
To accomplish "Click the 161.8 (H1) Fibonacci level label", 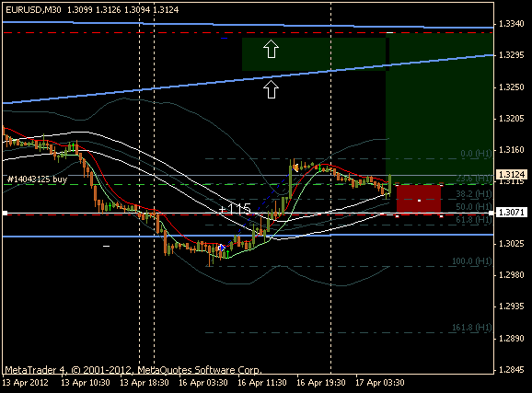I will coord(472,327).
